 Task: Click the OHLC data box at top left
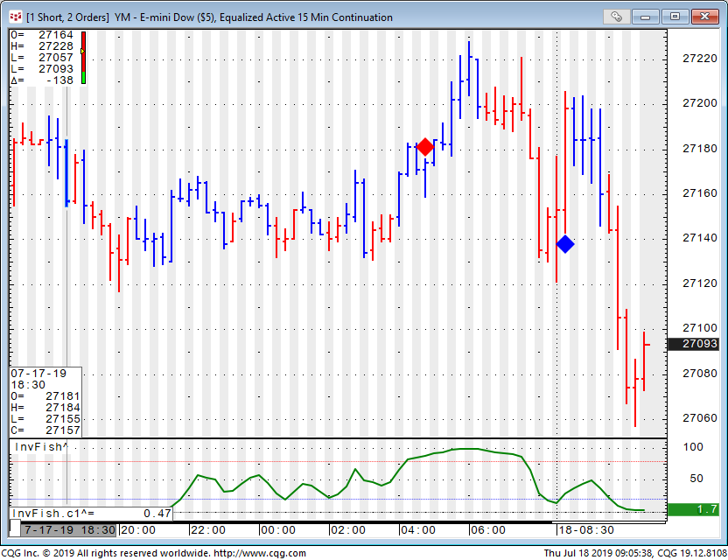pos(44,58)
